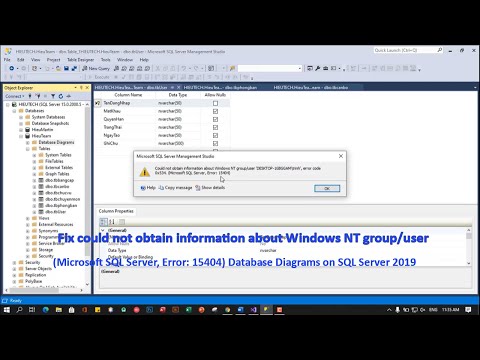Screen dimensions: 480x360
Task: Click the New Query toolbar button
Action: point(96,68)
